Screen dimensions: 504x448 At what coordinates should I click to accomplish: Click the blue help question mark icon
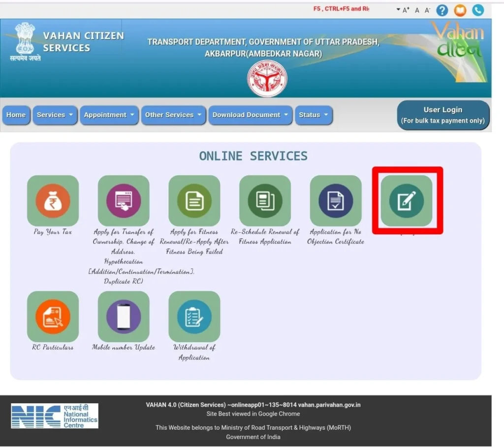pos(442,10)
